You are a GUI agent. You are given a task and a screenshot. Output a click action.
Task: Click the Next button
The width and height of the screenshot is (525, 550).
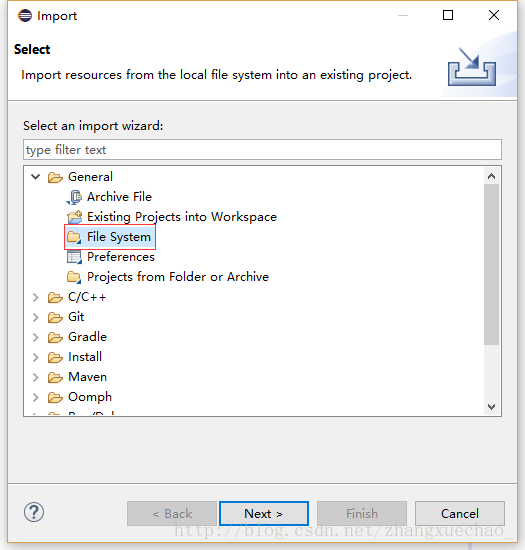264,514
